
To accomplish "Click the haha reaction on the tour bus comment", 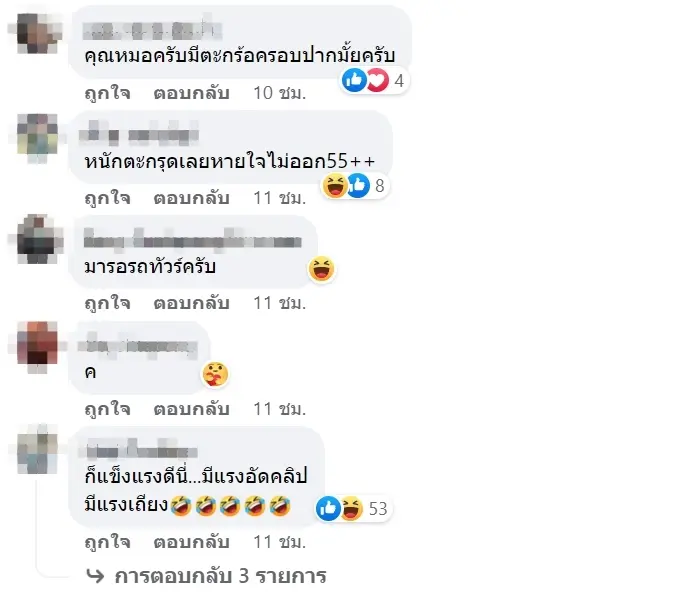I will 321,269.
